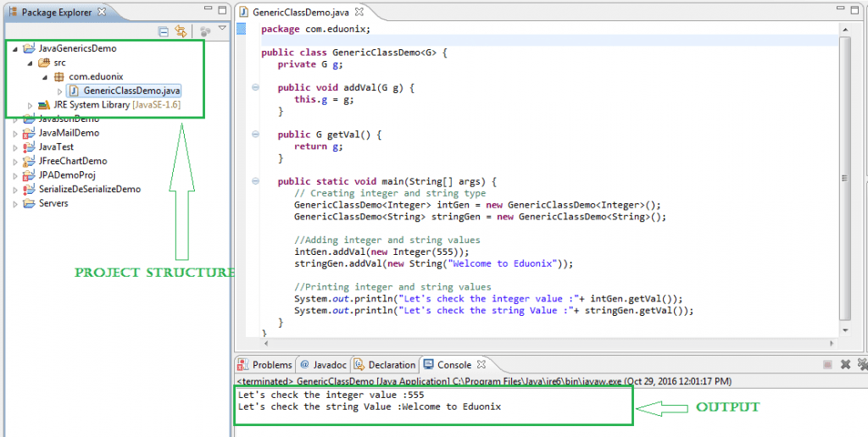Open the Problems tab
The height and width of the screenshot is (437, 868).
pos(265,364)
